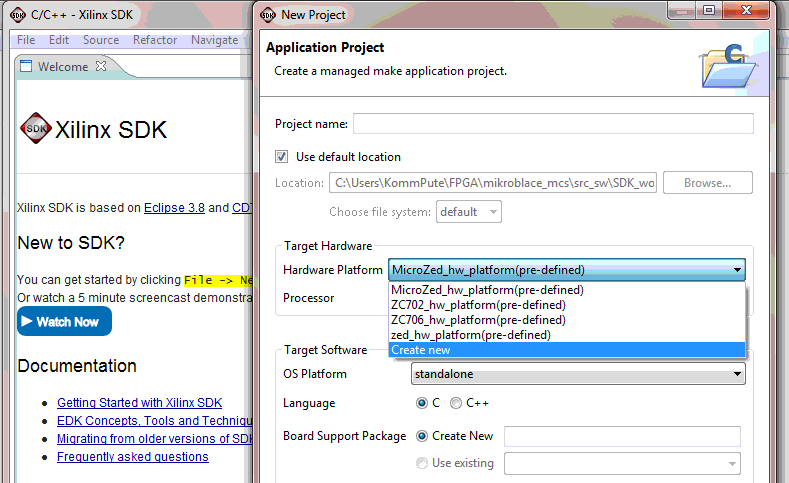Click the SDK icon in New Project title bar
The height and width of the screenshot is (483, 789).
pyautogui.click(x=268, y=15)
